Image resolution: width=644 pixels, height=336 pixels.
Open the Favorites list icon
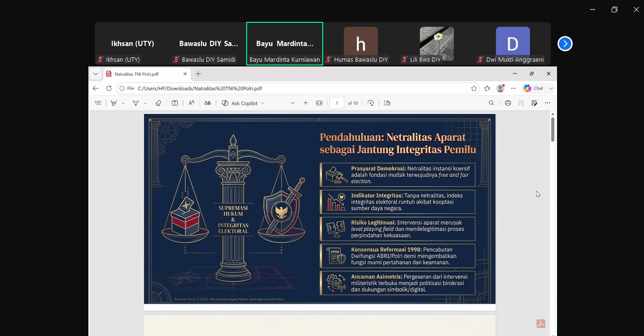(487, 88)
